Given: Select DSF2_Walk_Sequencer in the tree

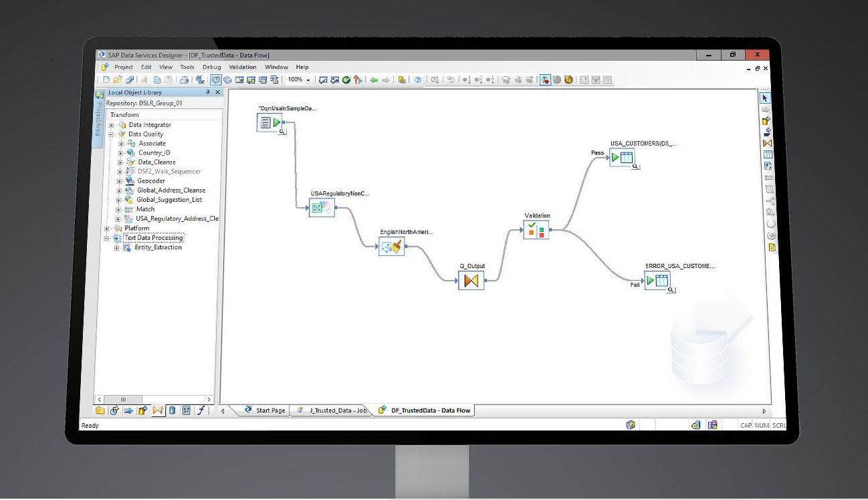Looking at the screenshot, I should tap(169, 172).
